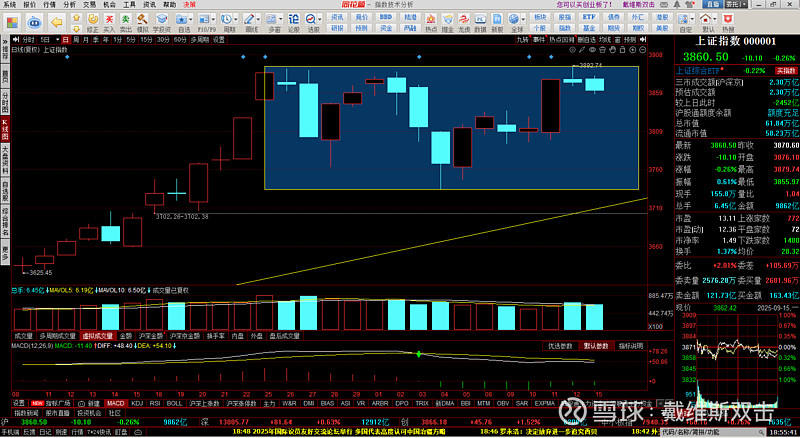Toggle the 事件 events overlay
The image size is (800, 438).
point(539,39)
